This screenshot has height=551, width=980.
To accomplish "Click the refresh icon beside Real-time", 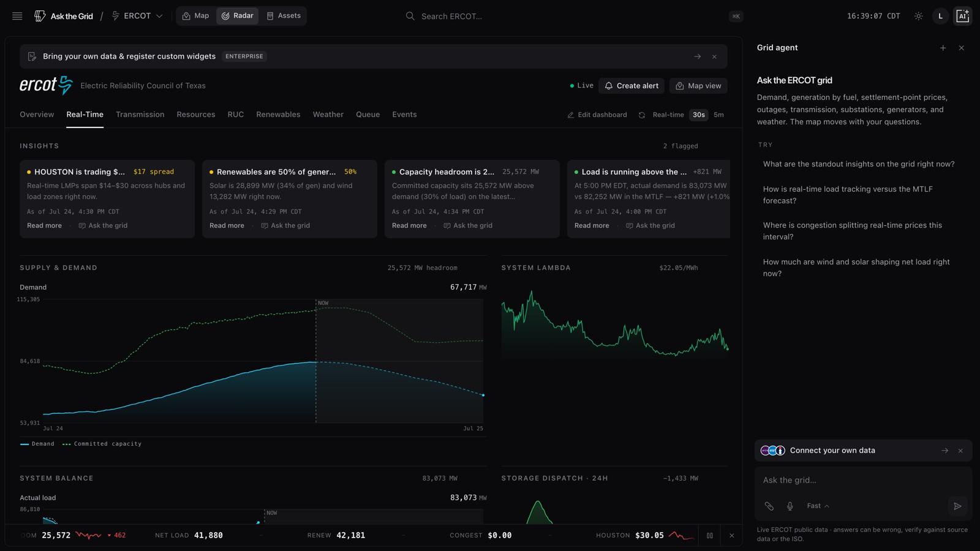I will point(642,115).
